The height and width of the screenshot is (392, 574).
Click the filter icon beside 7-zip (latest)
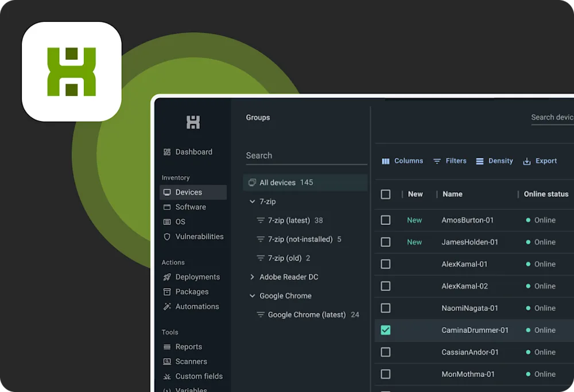tap(260, 220)
